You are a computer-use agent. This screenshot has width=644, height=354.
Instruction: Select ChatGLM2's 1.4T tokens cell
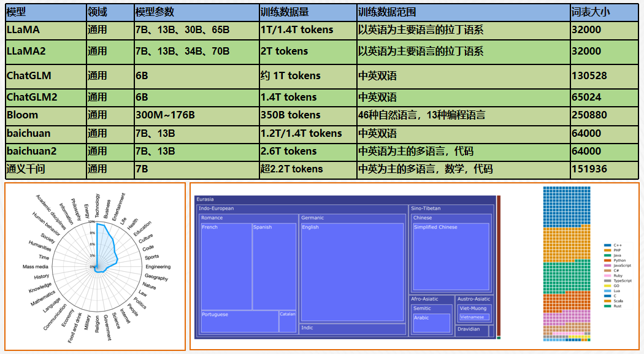(x=308, y=98)
